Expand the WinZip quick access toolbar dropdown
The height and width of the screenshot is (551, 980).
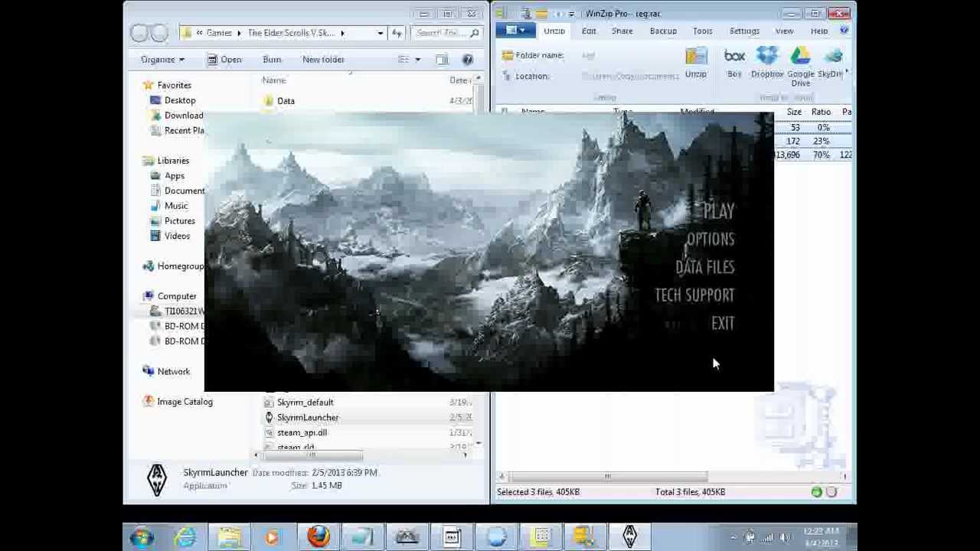pyautogui.click(x=571, y=14)
